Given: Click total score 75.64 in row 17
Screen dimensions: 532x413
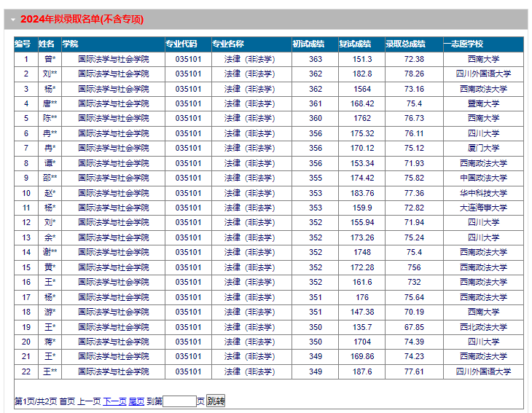Looking at the screenshot, I should (414, 297).
